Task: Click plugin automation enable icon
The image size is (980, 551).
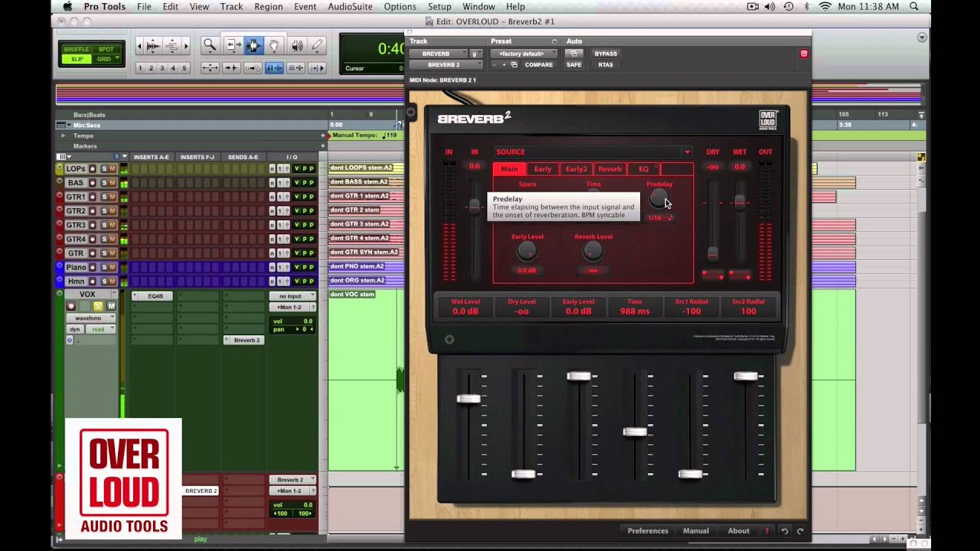Action: tap(573, 54)
